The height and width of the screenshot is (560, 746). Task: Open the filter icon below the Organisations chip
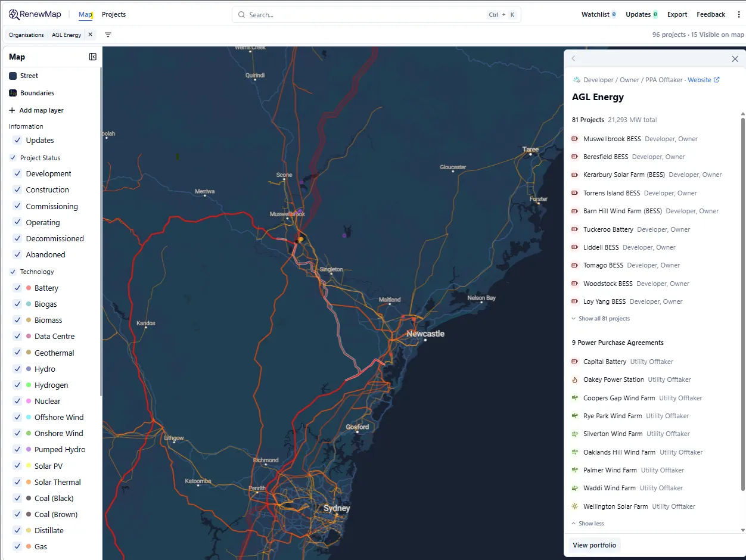pyautogui.click(x=108, y=35)
